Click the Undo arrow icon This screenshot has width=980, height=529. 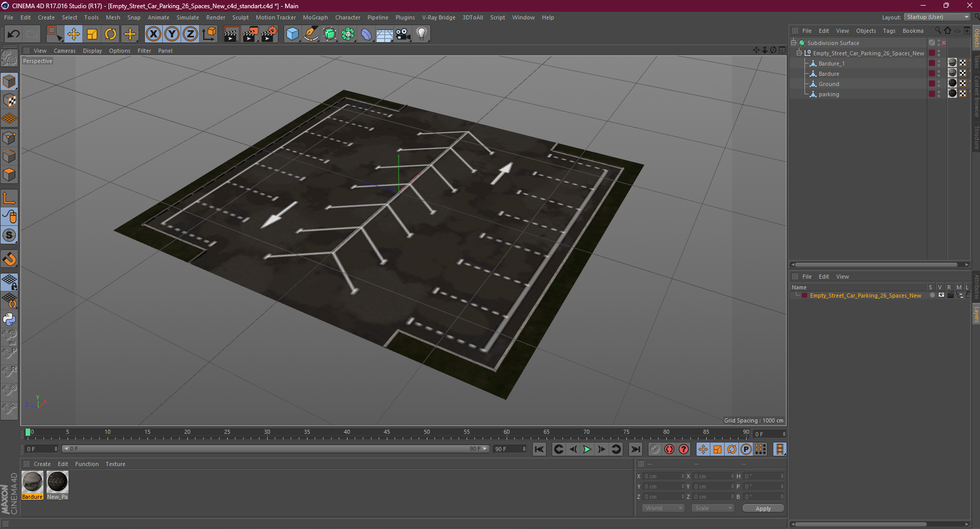coord(13,34)
